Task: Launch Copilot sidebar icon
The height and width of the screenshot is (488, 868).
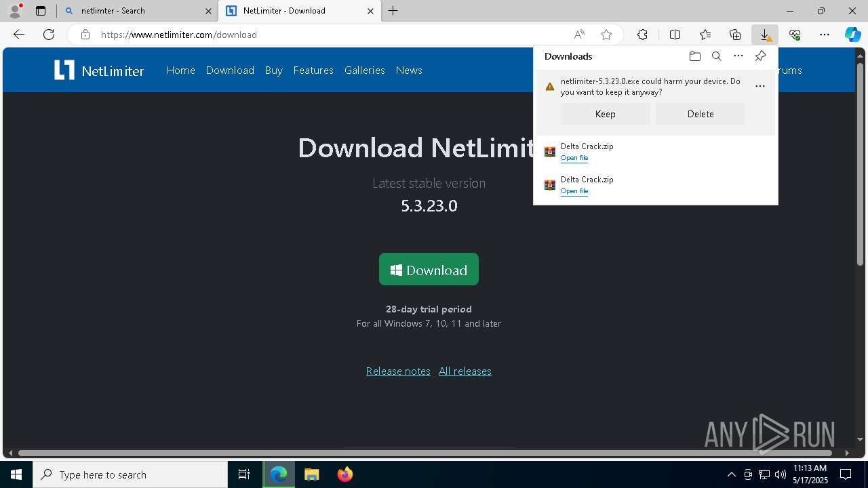Action: click(853, 35)
